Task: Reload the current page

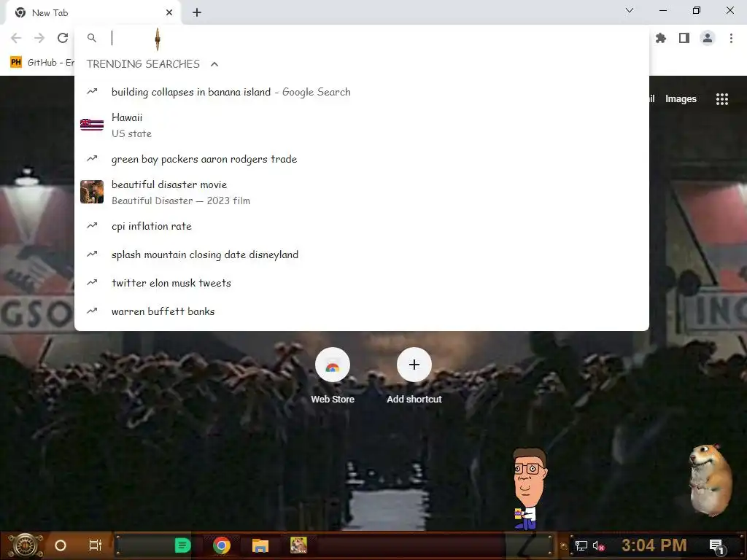Action: (x=63, y=38)
